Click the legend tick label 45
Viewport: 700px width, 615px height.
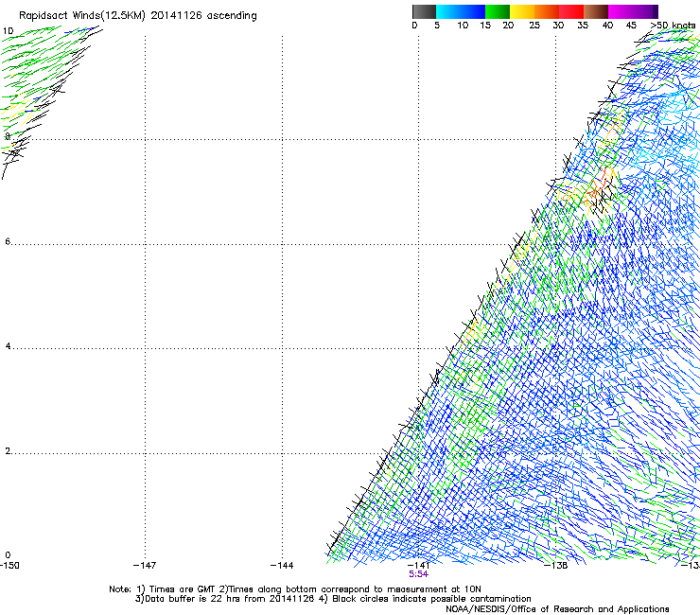(x=631, y=26)
